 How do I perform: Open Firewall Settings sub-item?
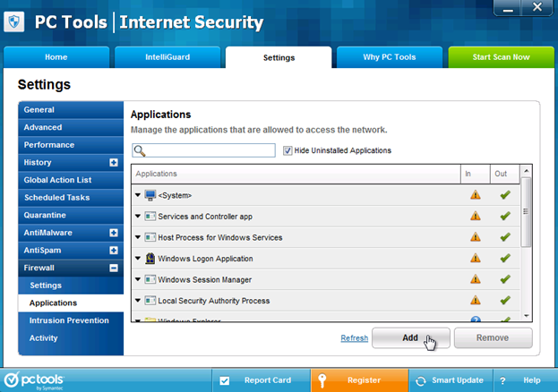[71, 285]
